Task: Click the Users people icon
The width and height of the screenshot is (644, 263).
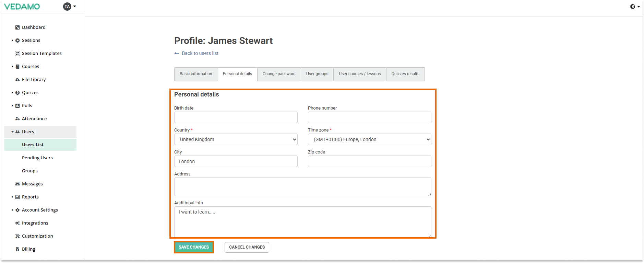Action: 17,132
